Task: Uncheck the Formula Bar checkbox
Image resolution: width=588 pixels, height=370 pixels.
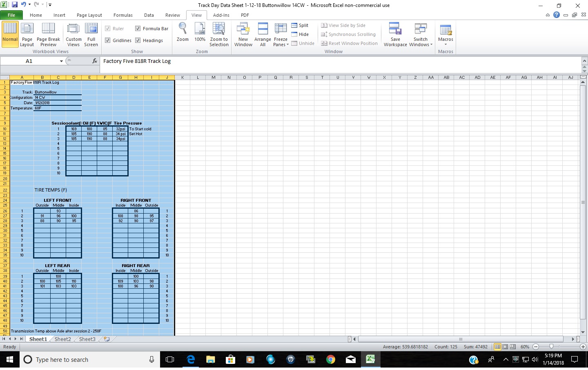Action: point(138,29)
